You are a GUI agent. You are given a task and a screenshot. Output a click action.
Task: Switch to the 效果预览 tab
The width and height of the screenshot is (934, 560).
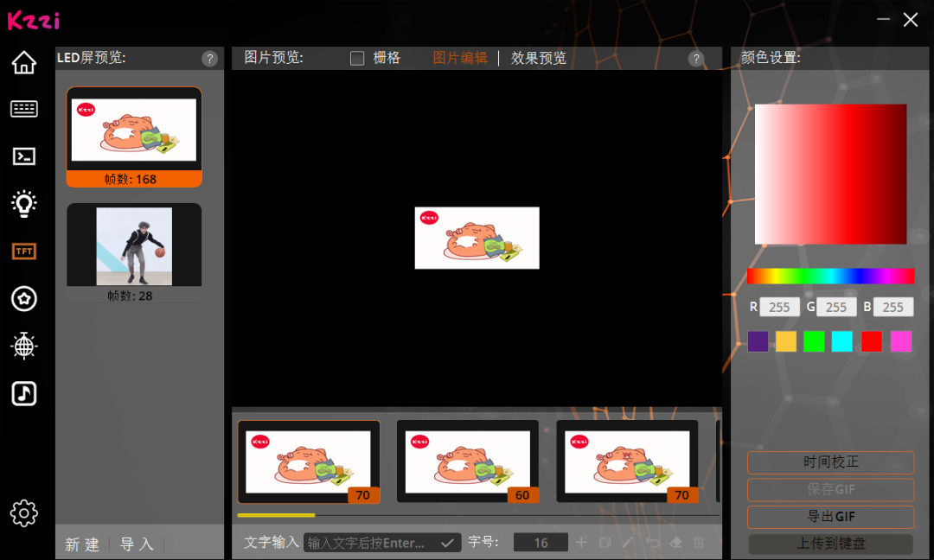[x=539, y=58]
